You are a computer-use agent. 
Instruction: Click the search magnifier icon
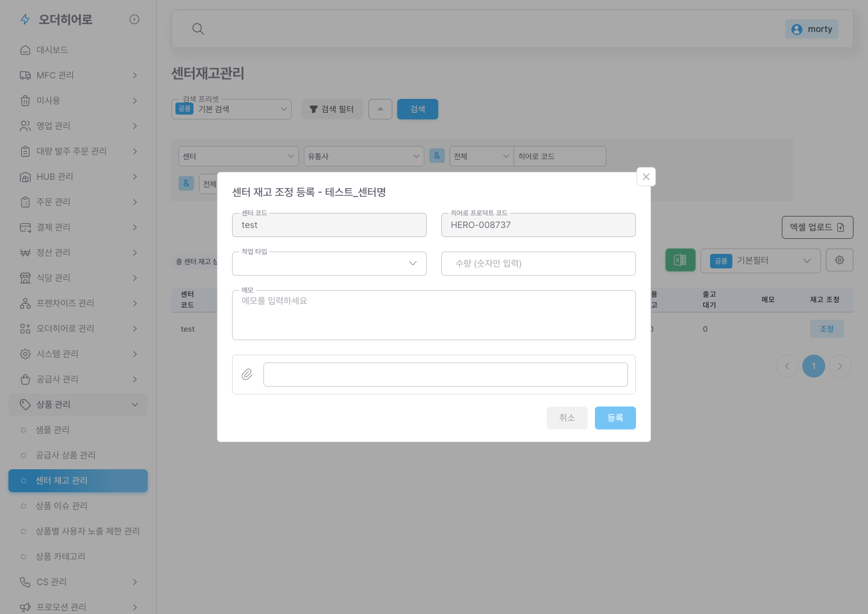198,29
